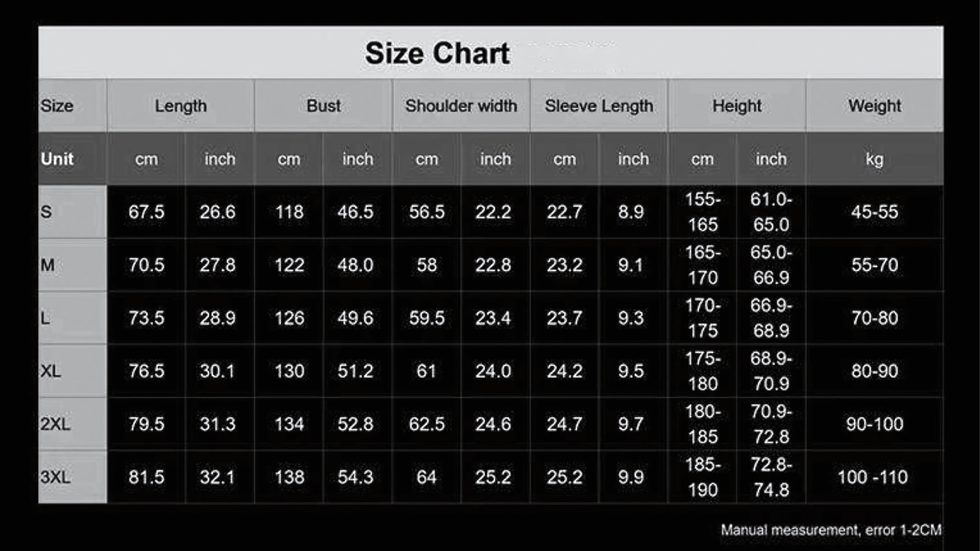Click the 155-165 height cell

click(703, 212)
